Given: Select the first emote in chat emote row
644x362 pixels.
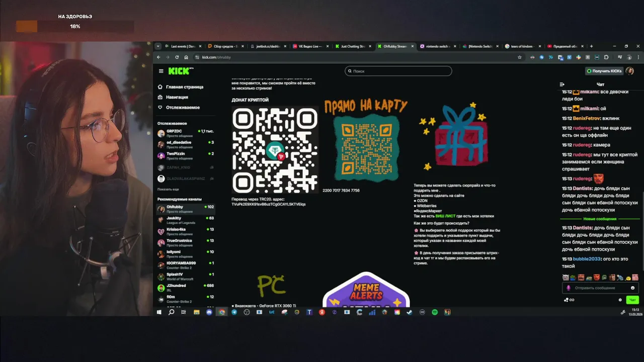Looking at the screenshot, I should point(566,277).
